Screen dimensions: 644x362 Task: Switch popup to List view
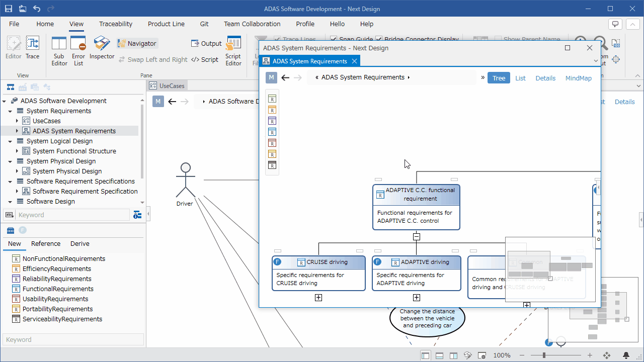(520, 78)
